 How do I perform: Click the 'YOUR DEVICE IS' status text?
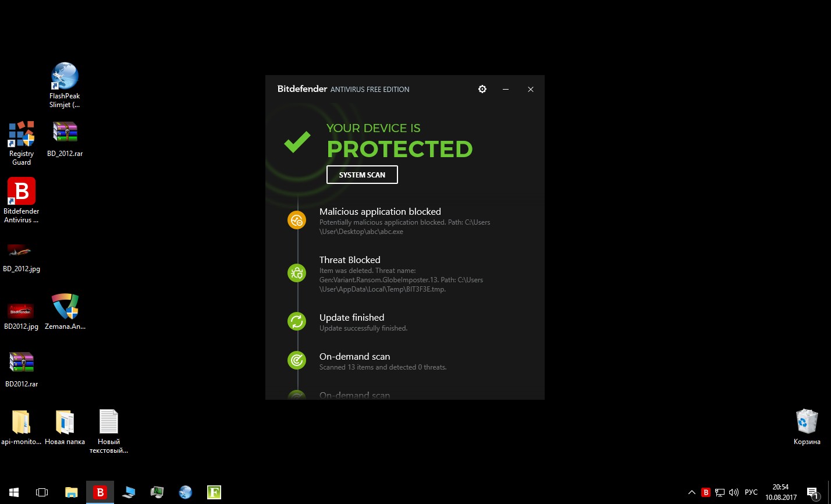pyautogui.click(x=373, y=128)
